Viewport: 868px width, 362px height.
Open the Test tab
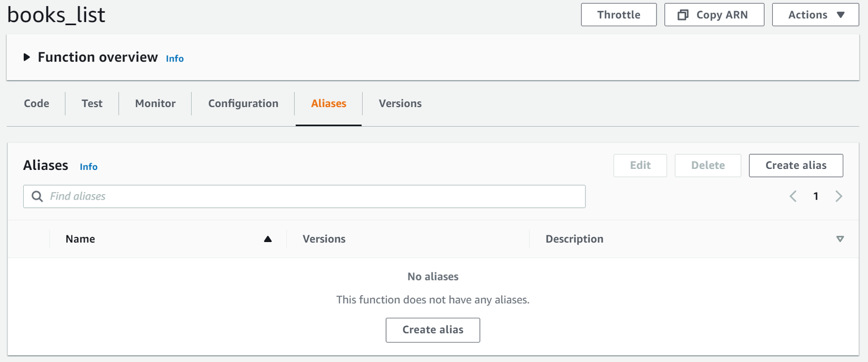tap(92, 104)
